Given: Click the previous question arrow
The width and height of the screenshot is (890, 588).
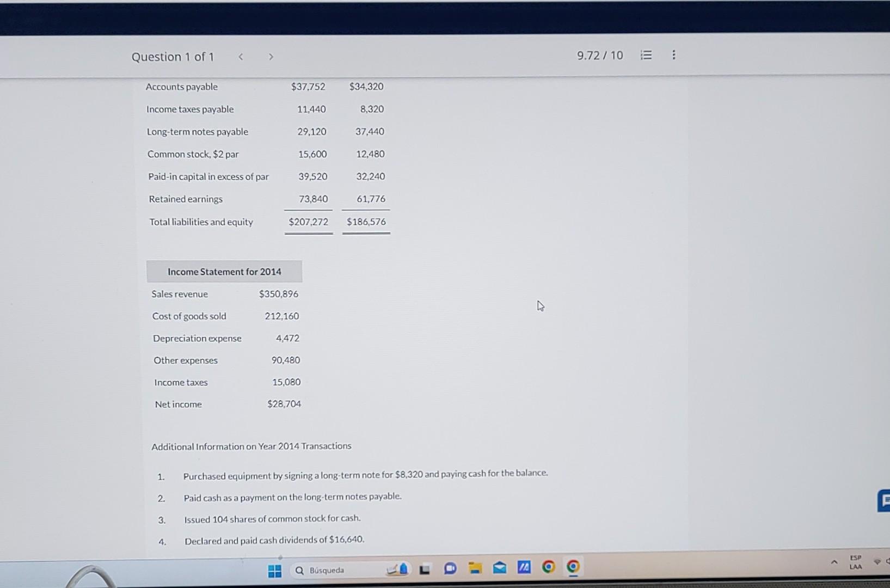Looking at the screenshot, I should (x=241, y=57).
